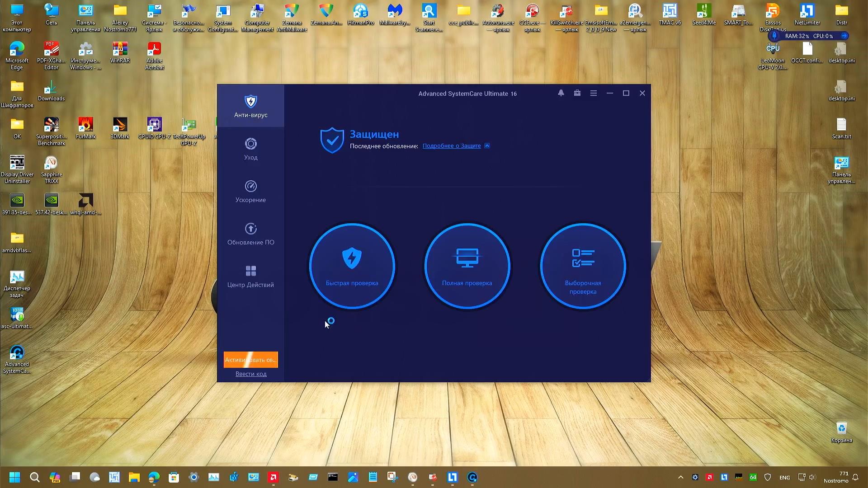Expand the RAM/CPU monitor widget arrow

[x=844, y=36]
